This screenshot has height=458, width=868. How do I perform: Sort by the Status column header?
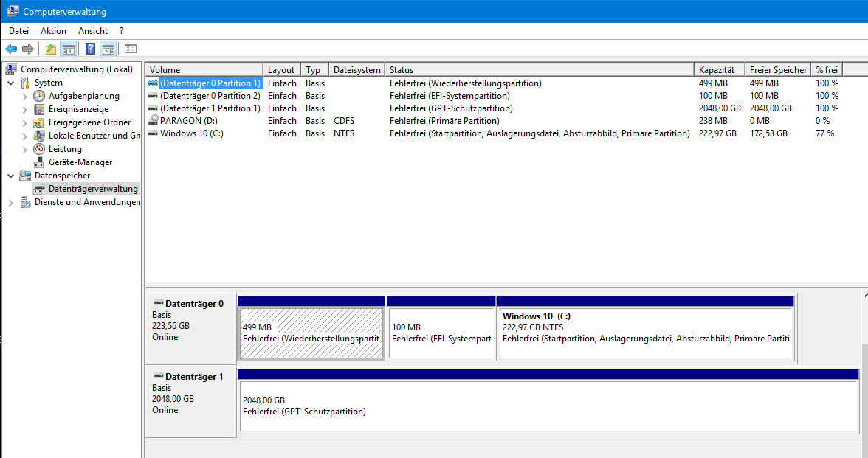pos(539,69)
